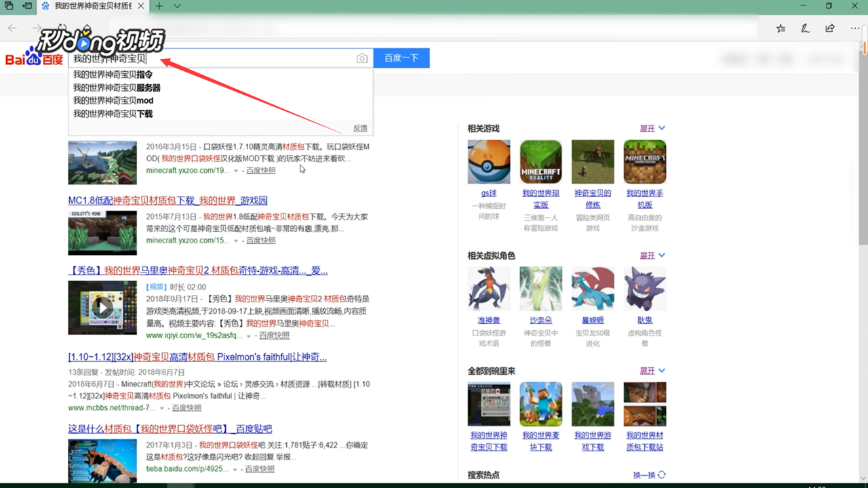Viewport: 868px width, 488px height.
Task: Open the 沙奈朵 link text
Action: (x=541, y=320)
